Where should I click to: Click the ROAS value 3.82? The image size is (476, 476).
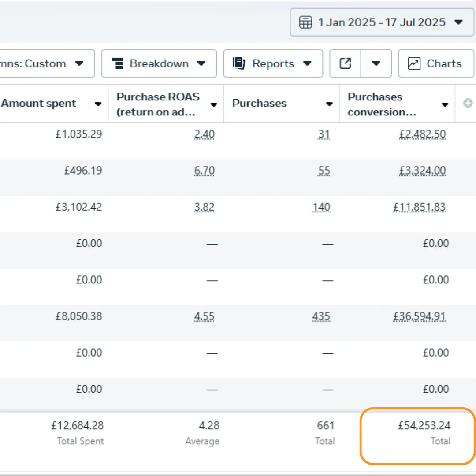(x=205, y=207)
